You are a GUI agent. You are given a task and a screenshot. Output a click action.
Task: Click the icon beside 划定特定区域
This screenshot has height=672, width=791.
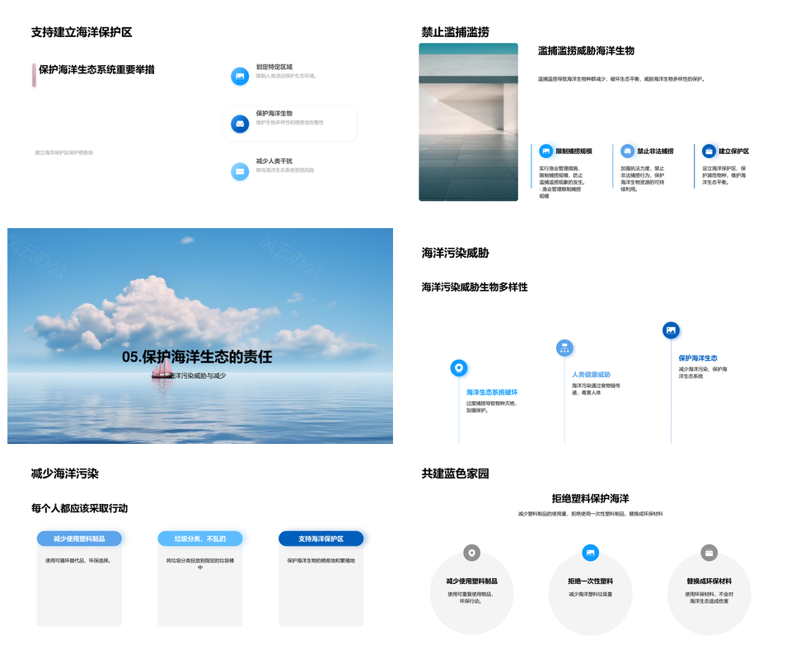pos(240,76)
